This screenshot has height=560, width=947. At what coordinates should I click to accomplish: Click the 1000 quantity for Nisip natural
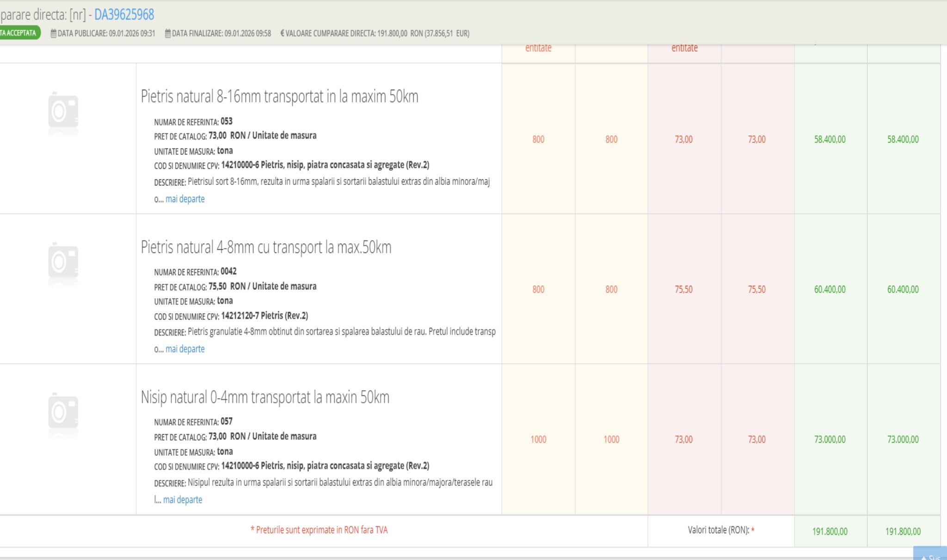[538, 439]
